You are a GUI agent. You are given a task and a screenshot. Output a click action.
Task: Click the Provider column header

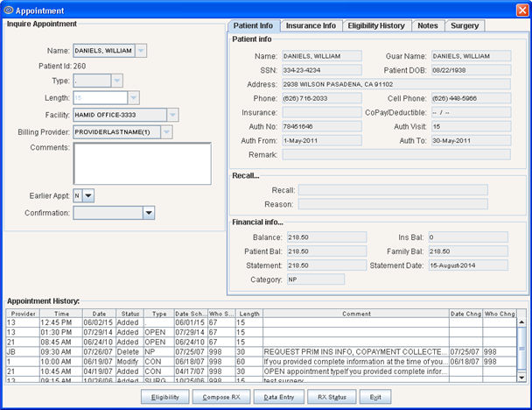click(23, 314)
